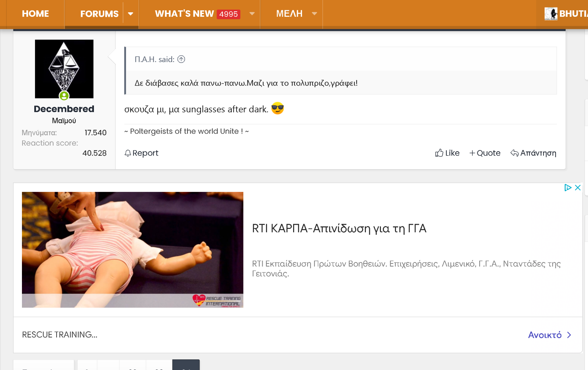Click the quoted message text
The height and width of the screenshot is (370, 588).
tap(246, 83)
